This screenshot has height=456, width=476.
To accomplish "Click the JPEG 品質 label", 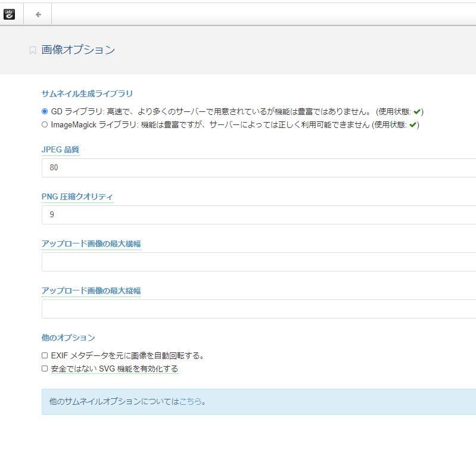I will tap(60, 149).
